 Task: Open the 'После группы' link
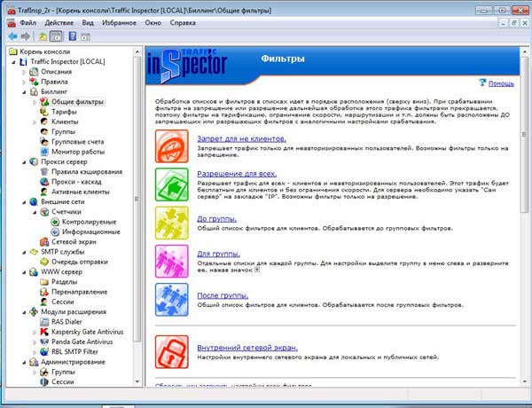[223, 295]
